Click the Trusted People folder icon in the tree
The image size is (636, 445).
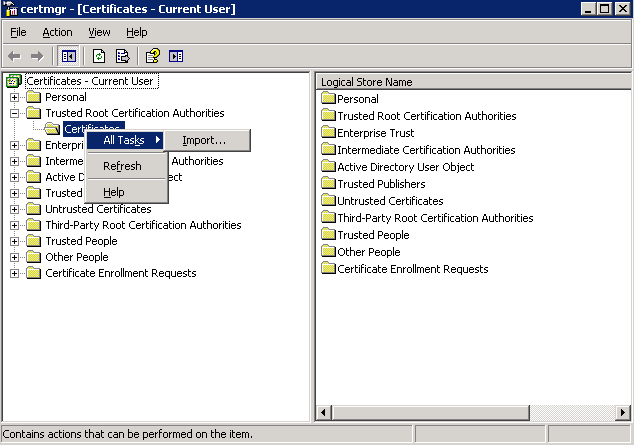(34, 241)
